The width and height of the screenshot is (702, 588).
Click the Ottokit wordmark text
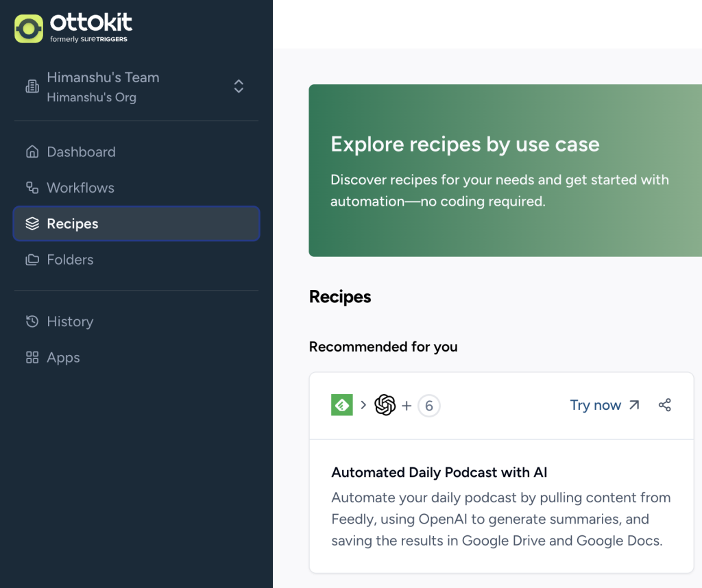[91, 23]
